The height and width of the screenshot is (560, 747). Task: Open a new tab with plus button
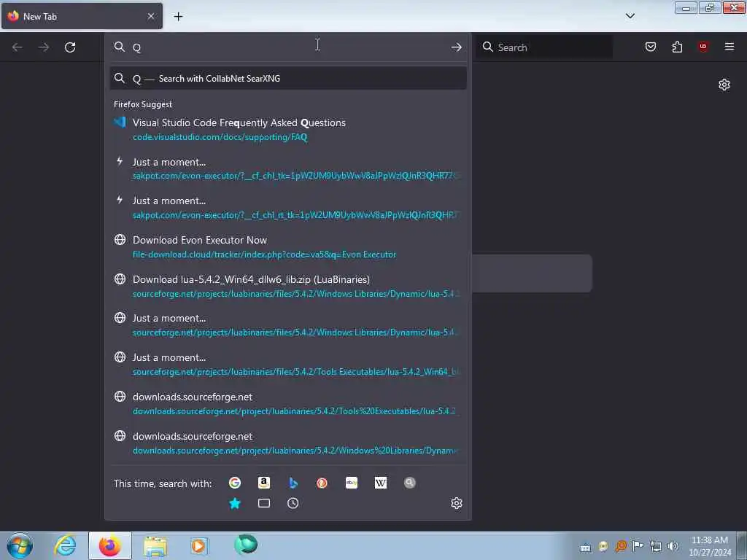[178, 17]
